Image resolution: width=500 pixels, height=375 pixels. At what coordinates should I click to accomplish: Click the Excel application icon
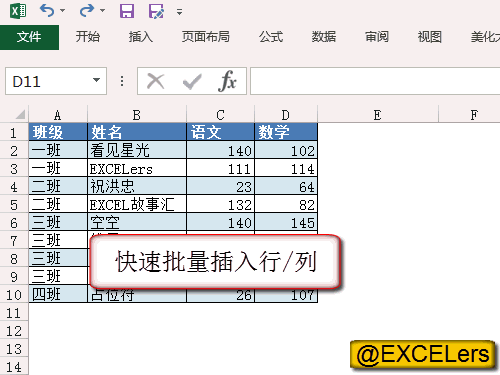(x=18, y=11)
